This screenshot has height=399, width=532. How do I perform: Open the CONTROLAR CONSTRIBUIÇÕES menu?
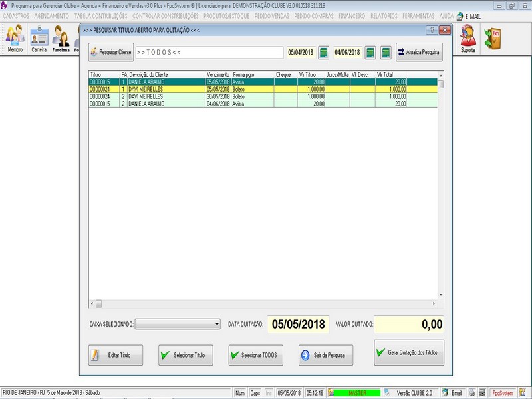[x=165, y=16]
